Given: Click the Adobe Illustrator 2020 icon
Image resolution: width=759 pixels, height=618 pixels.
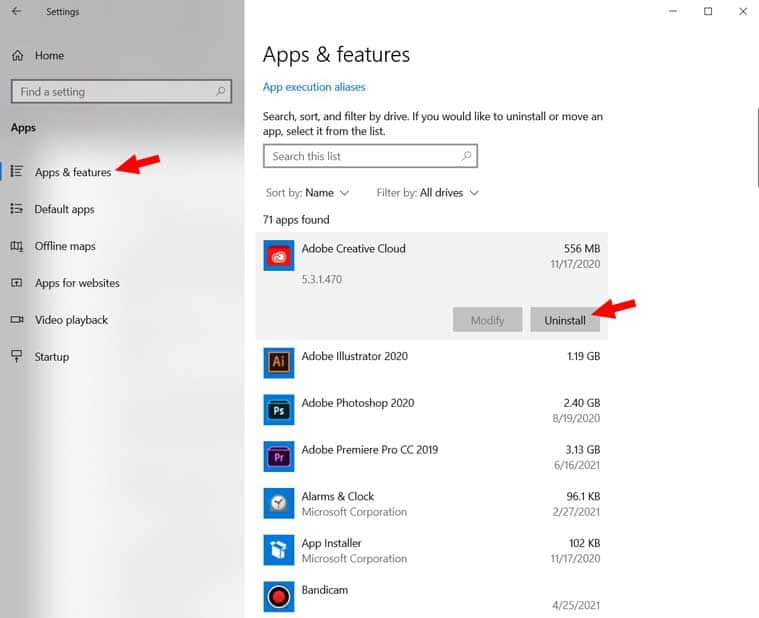Looking at the screenshot, I should 279,362.
